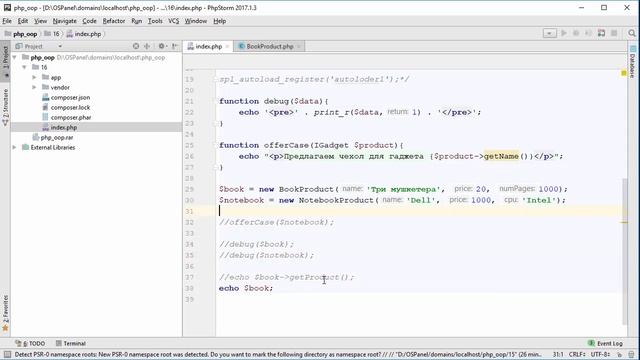640x360 pixels.
Task: Expand the vendor folder
Action: coord(34,87)
